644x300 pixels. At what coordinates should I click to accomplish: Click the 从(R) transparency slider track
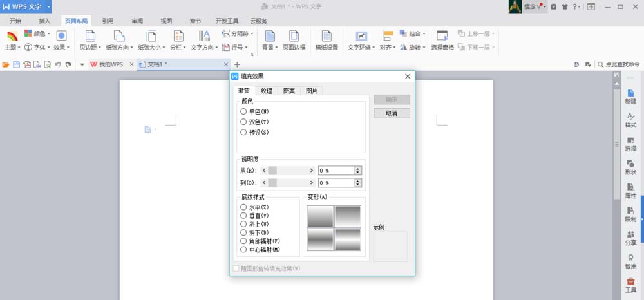pos(289,171)
